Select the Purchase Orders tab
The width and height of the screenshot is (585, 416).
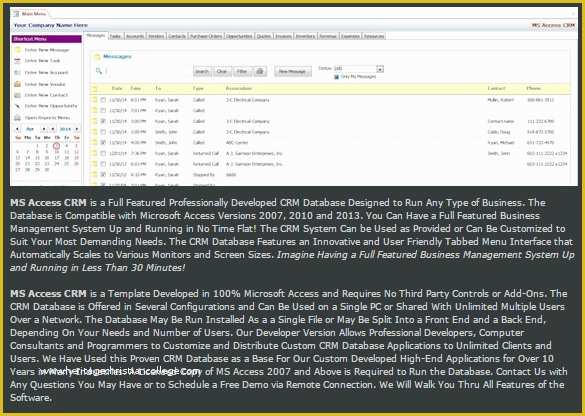[206, 36]
